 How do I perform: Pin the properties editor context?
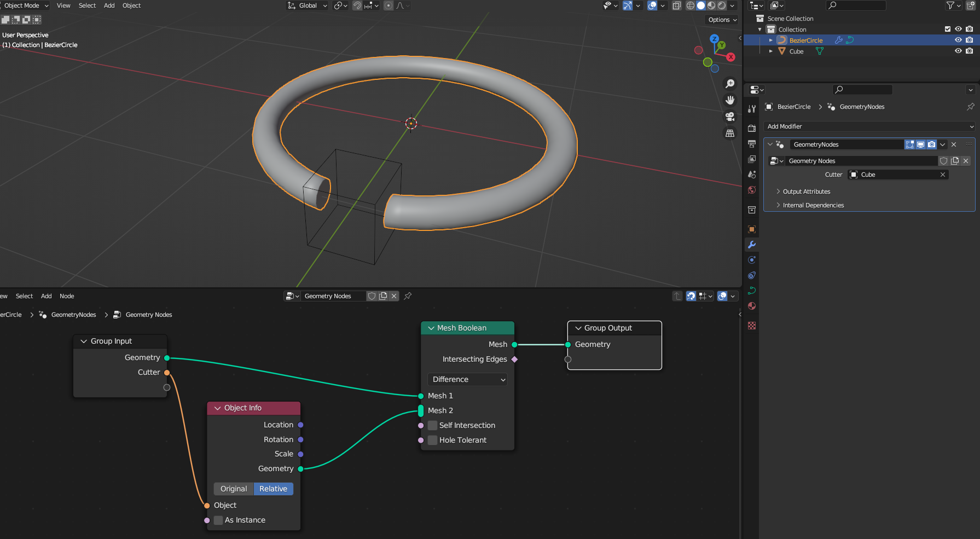pyautogui.click(x=970, y=107)
